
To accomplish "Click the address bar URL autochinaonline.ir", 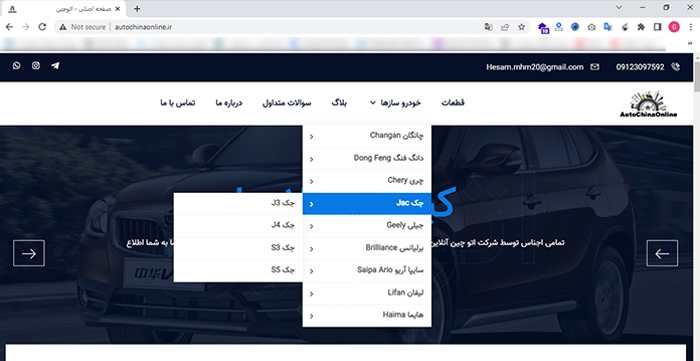I will pos(143,27).
